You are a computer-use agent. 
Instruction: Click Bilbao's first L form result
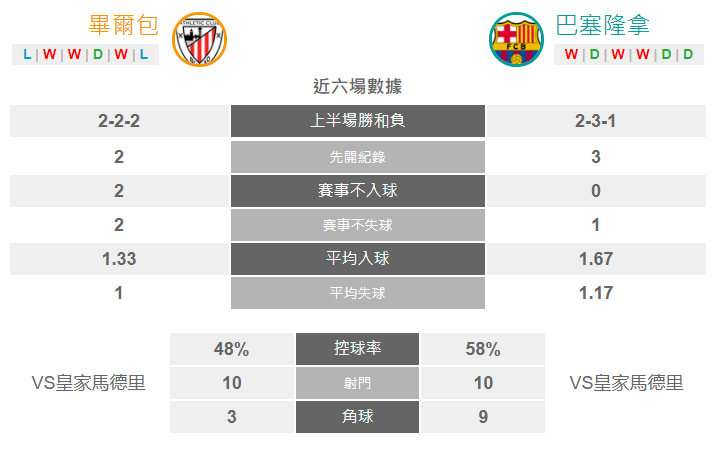tap(27, 54)
